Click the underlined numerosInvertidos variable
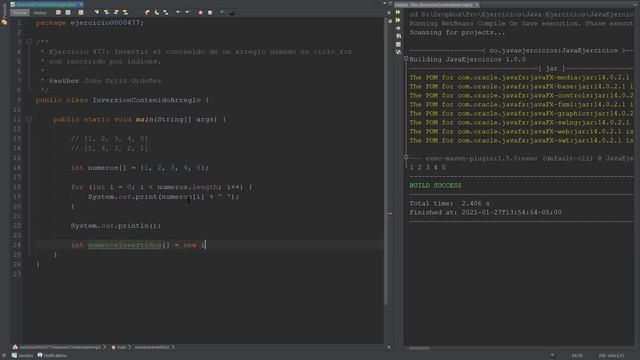This screenshot has width=640, height=360. [x=124, y=245]
